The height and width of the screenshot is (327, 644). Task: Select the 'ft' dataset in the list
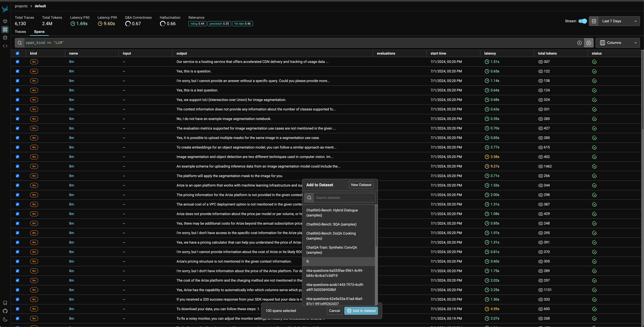[x=338, y=262]
